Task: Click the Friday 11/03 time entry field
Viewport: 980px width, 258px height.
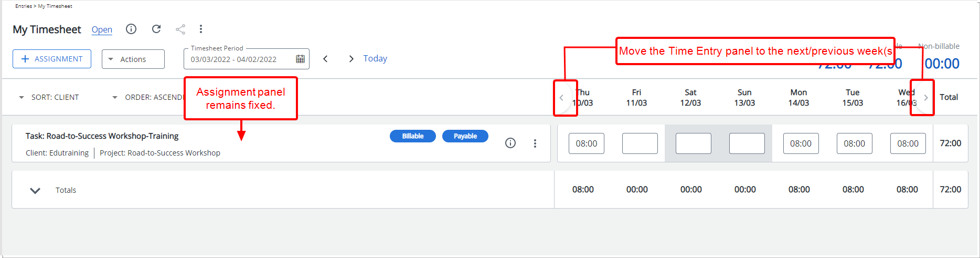Action: click(640, 143)
